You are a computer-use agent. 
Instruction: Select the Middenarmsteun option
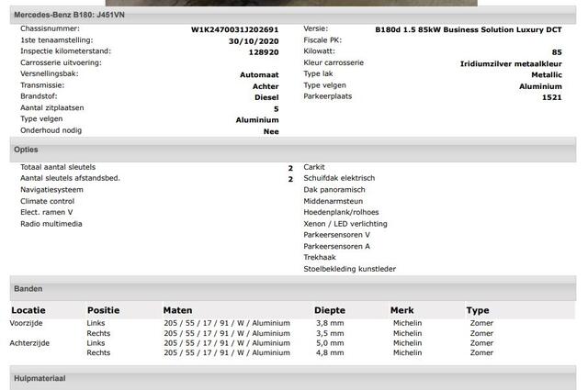[333, 201]
